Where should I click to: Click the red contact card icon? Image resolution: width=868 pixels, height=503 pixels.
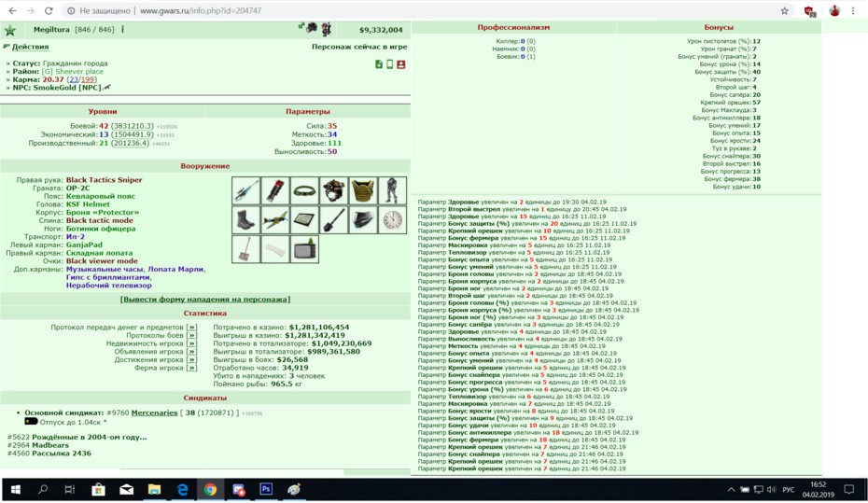pos(400,64)
